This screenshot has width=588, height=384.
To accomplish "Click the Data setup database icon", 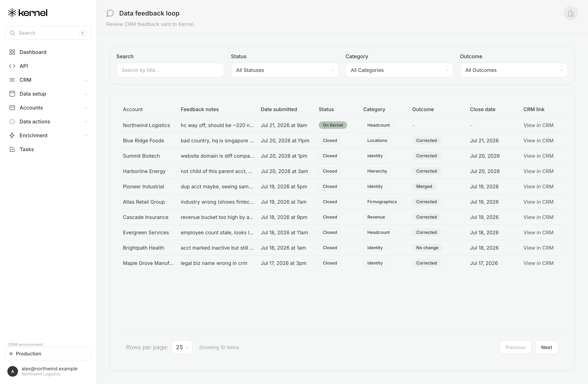I will [12, 94].
